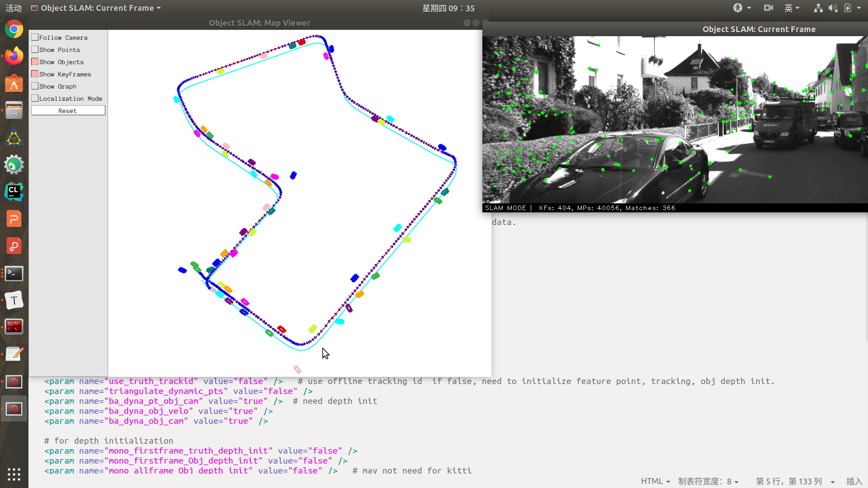
Task: Open the Object SLAM app menu
Action: click(96, 8)
